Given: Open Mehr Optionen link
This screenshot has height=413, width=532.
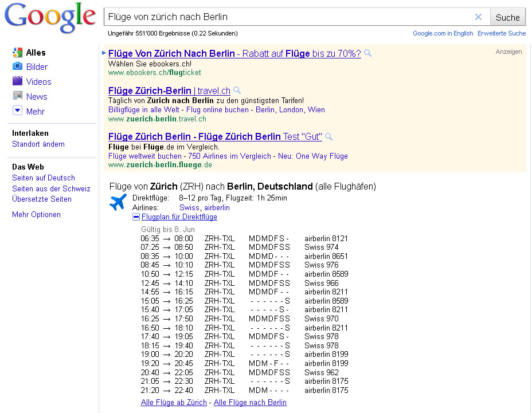Looking at the screenshot, I should (x=36, y=215).
